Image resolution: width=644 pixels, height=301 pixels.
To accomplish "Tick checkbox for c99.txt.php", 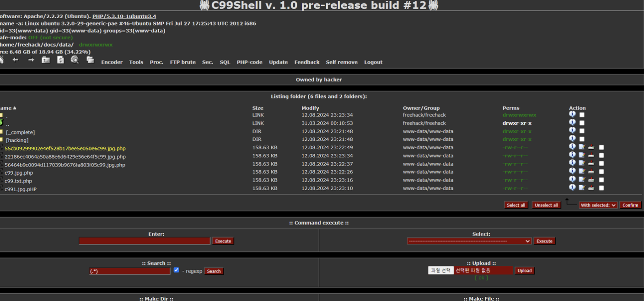I will (601, 180).
